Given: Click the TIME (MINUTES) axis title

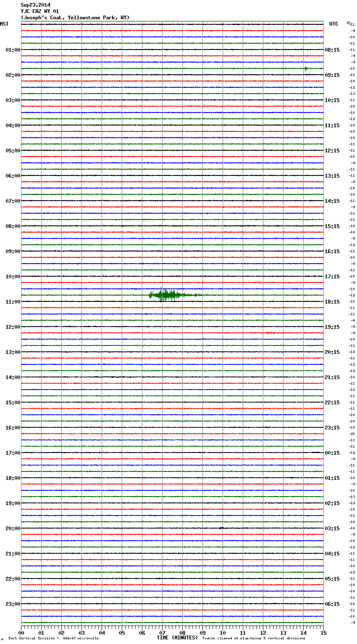Looking at the screenshot, I should click(177, 638).
